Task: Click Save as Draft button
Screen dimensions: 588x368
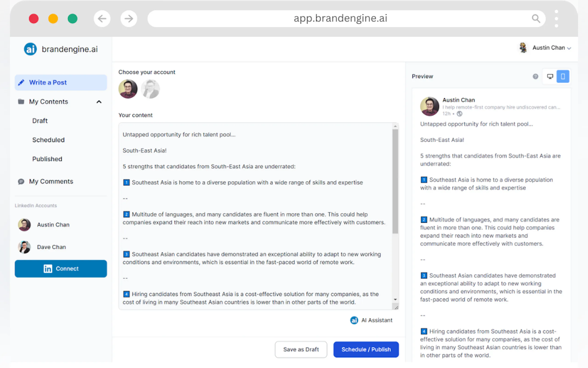Action: [x=301, y=349]
